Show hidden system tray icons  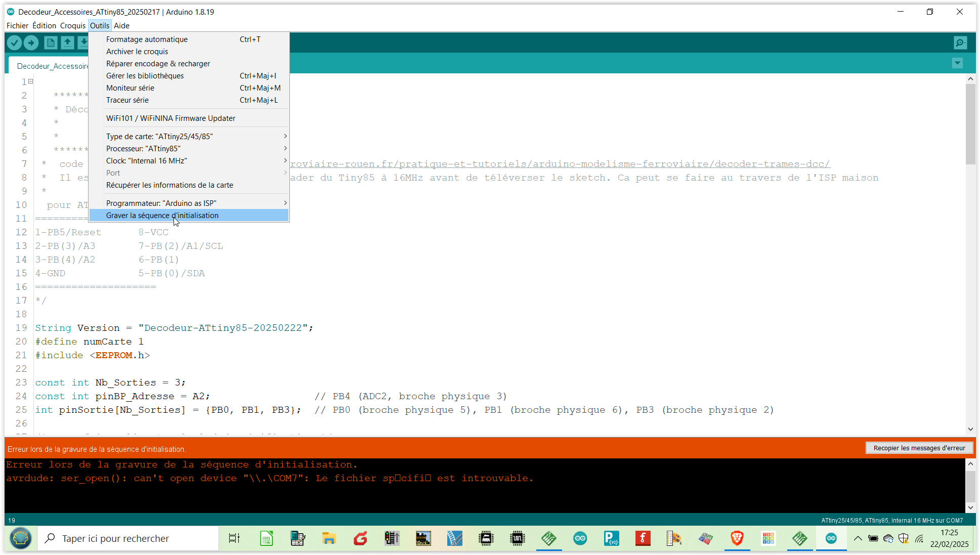pyautogui.click(x=858, y=538)
